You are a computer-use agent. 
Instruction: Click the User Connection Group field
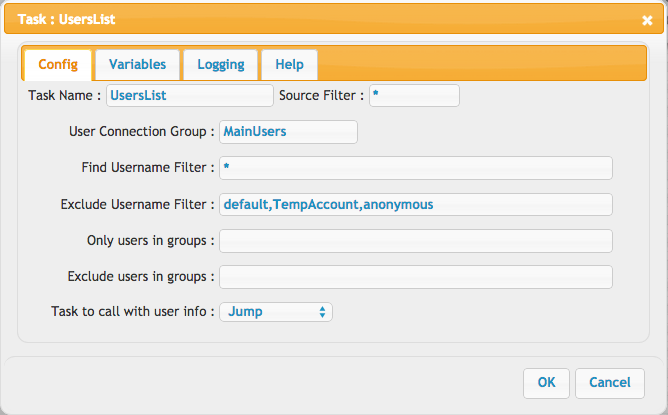288,132
